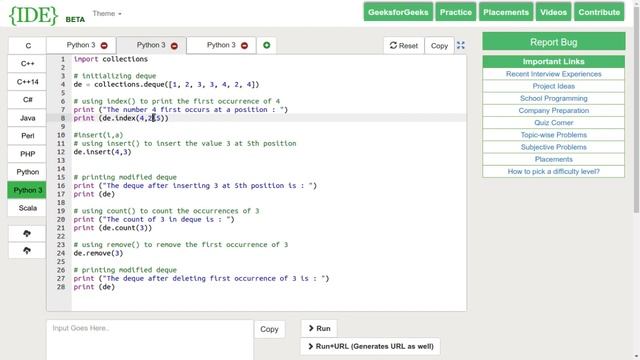Open Project Ideas link
Screen dimensions: 640x360
553,86
